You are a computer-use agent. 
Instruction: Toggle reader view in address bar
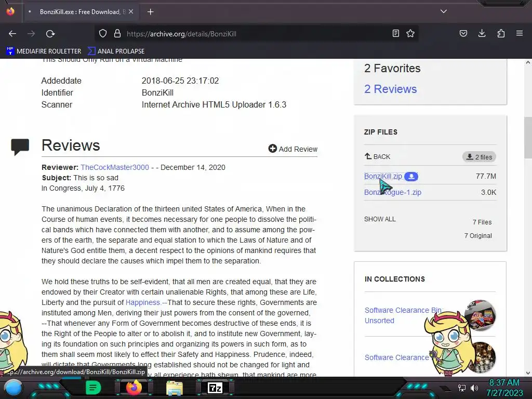395,34
